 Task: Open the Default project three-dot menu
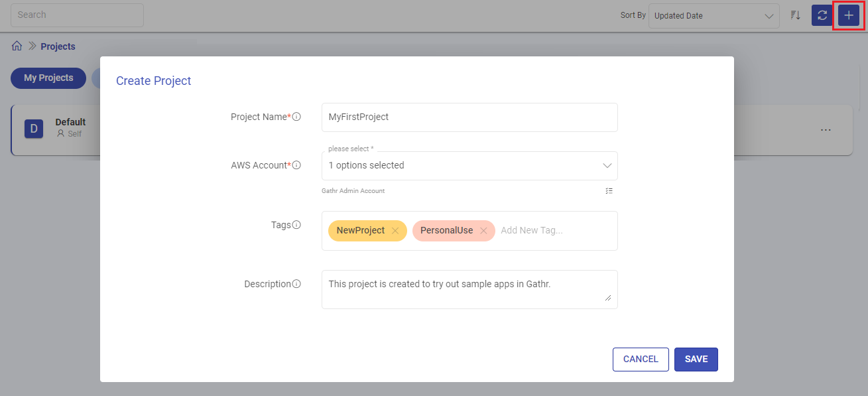(826, 130)
